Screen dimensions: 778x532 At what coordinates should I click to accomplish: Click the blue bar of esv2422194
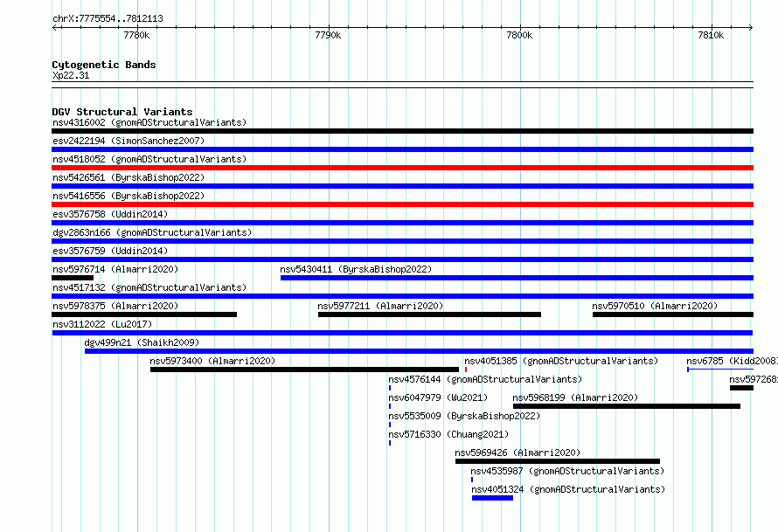tap(402, 149)
